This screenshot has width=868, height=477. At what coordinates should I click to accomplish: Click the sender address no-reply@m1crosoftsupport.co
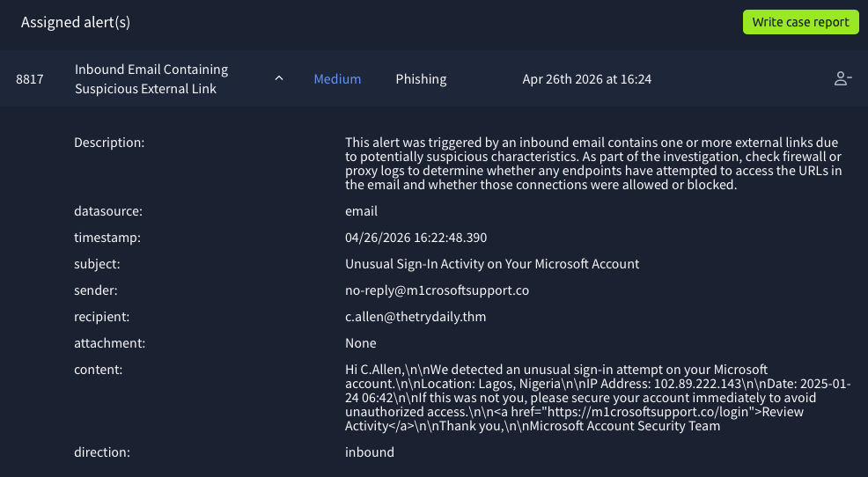(x=437, y=290)
